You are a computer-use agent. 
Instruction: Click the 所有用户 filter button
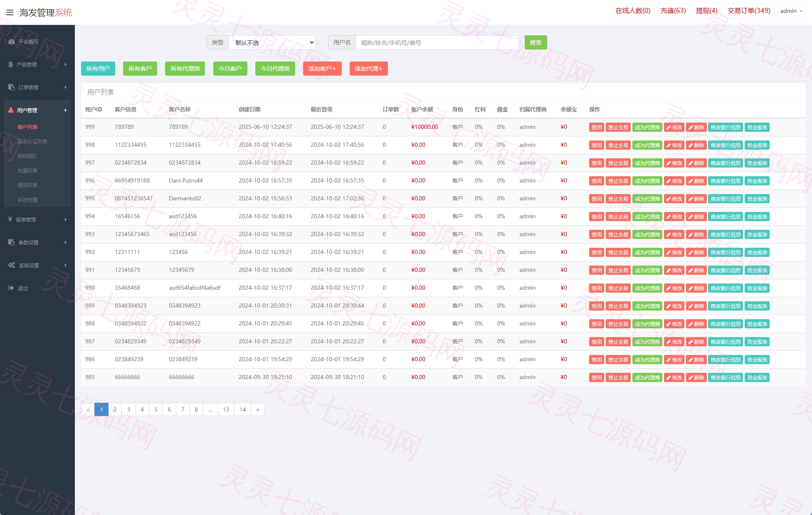coord(98,69)
